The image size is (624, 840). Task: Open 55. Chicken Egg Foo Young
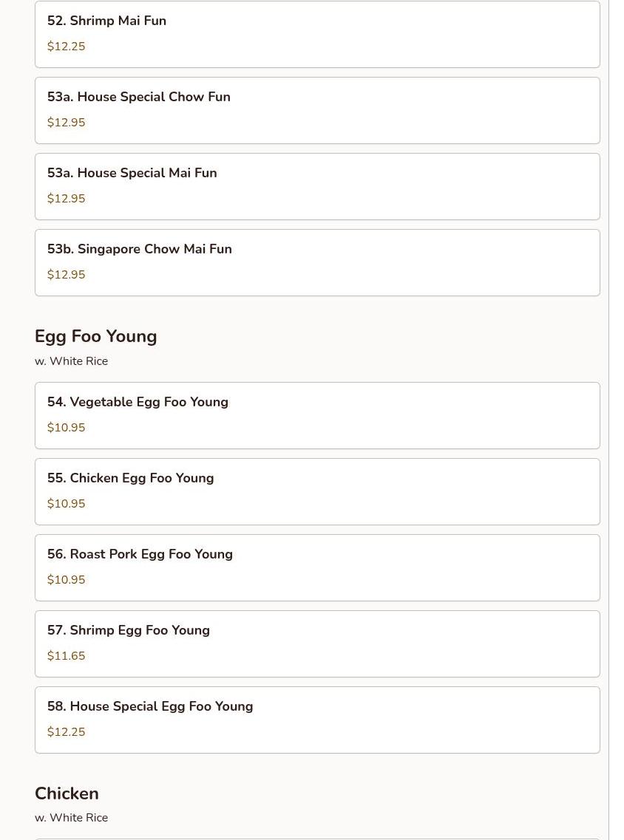317,491
